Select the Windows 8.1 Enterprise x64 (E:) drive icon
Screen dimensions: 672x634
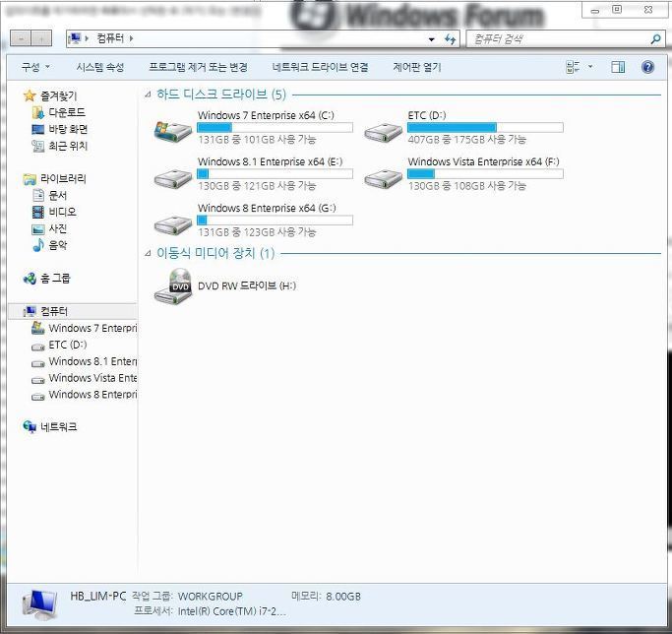click(173, 178)
